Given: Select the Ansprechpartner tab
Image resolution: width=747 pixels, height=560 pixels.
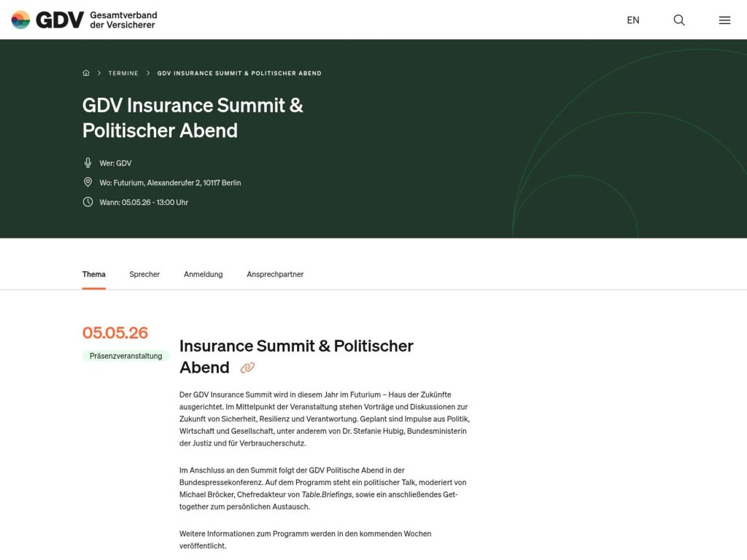Looking at the screenshot, I should [x=274, y=274].
